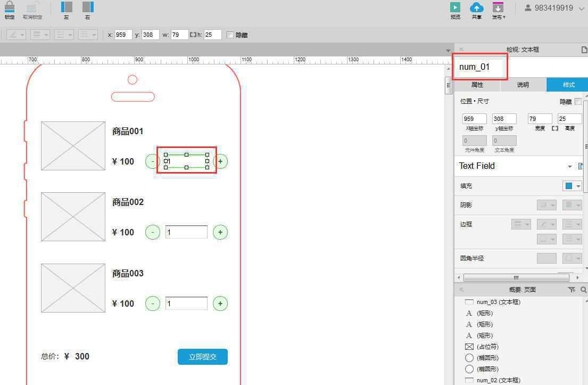Select the 商品003 image placeholder
This screenshot has width=588, height=385.
click(73, 288)
